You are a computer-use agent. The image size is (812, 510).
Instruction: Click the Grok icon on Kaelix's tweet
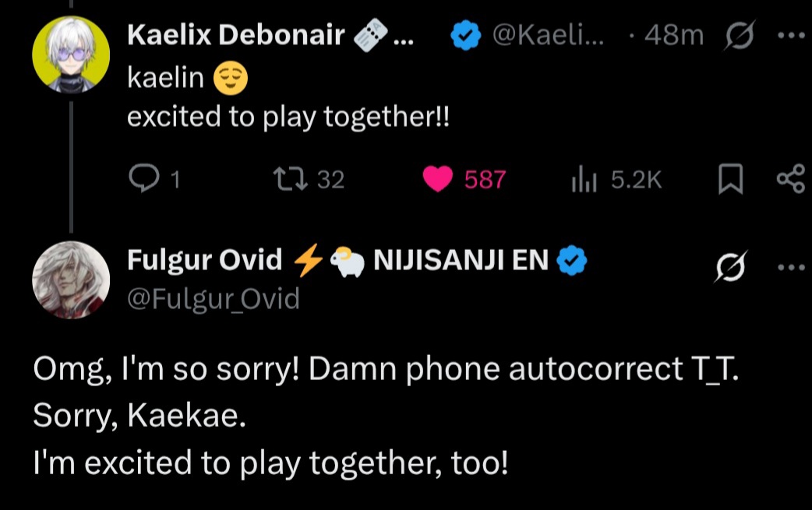pos(739,35)
